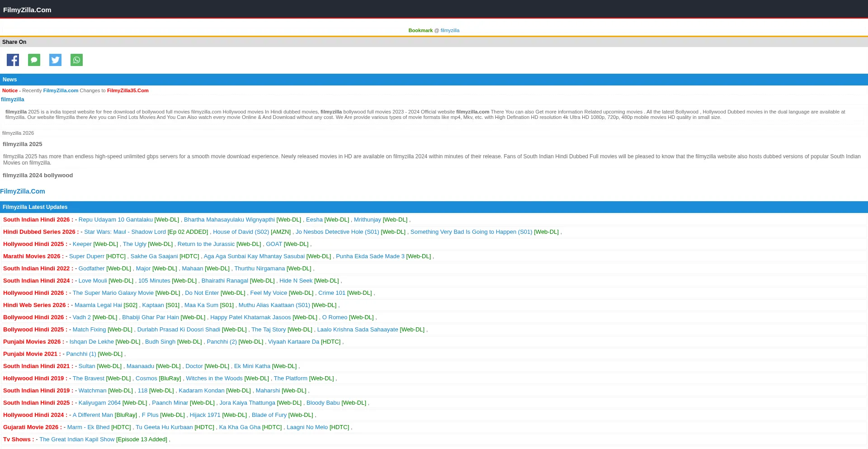Open the Maanaadu movie link

click(x=140, y=366)
